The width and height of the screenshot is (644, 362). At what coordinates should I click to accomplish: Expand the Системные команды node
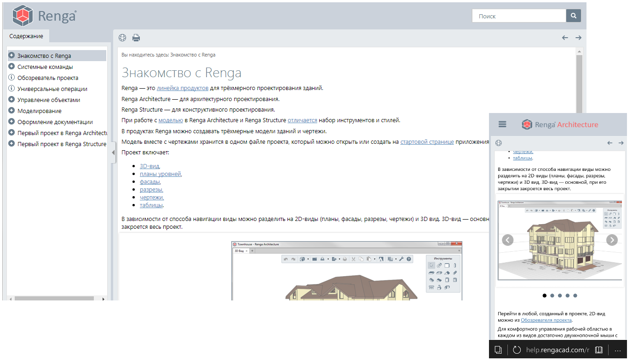click(11, 67)
